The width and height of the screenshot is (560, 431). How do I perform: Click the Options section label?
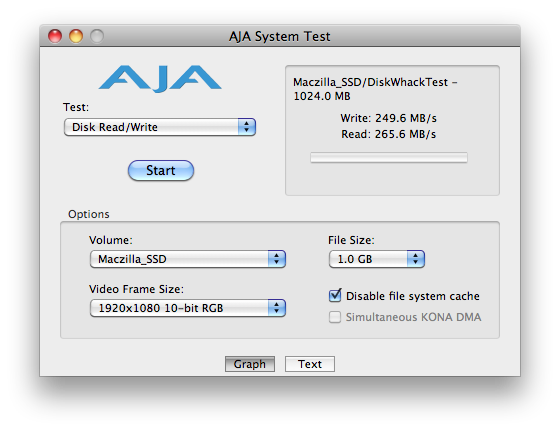[89, 214]
